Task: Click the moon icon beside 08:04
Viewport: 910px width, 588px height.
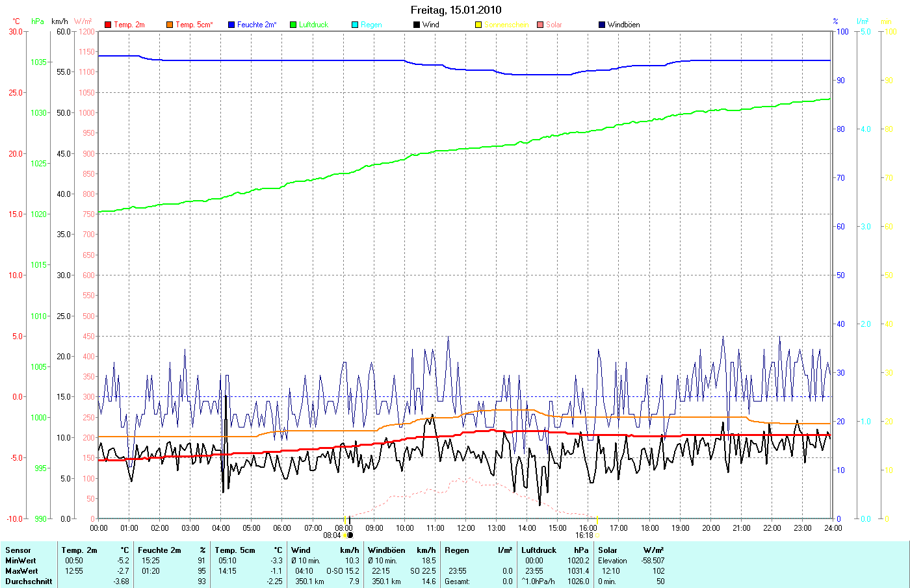Action: pos(350,535)
